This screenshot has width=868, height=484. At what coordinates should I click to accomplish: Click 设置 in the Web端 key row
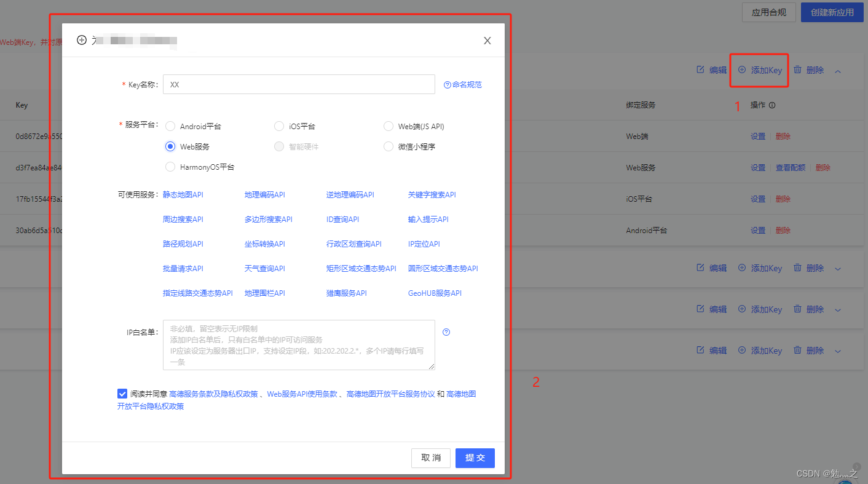[758, 137]
